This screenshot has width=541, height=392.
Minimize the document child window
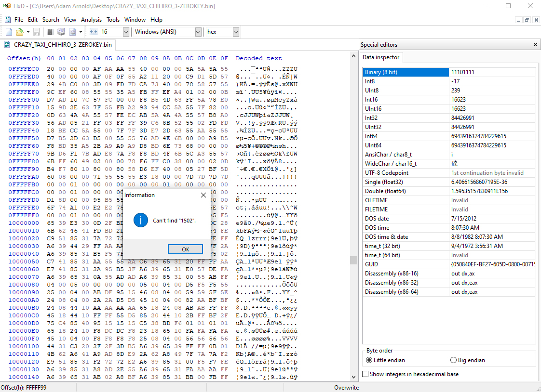(518, 20)
